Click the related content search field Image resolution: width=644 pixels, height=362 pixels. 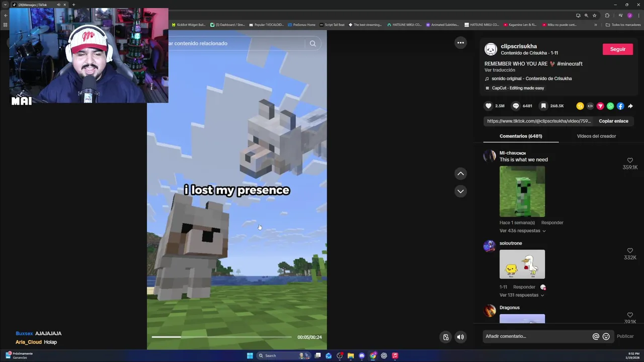pos(236,43)
